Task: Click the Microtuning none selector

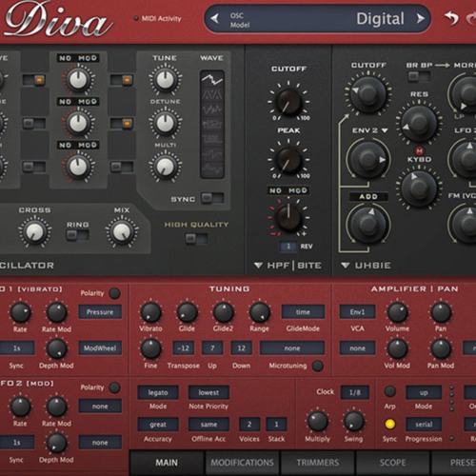Action: [292, 348]
